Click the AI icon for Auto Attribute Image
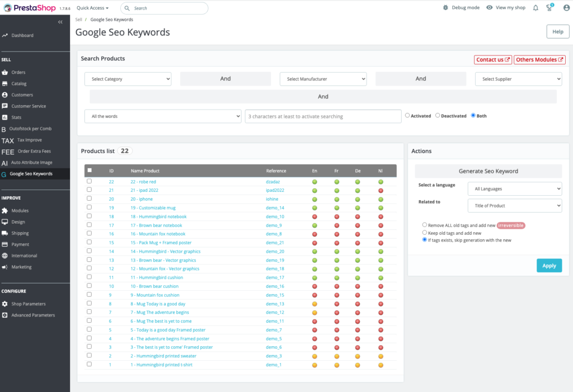573x392 pixels. pos(4,163)
